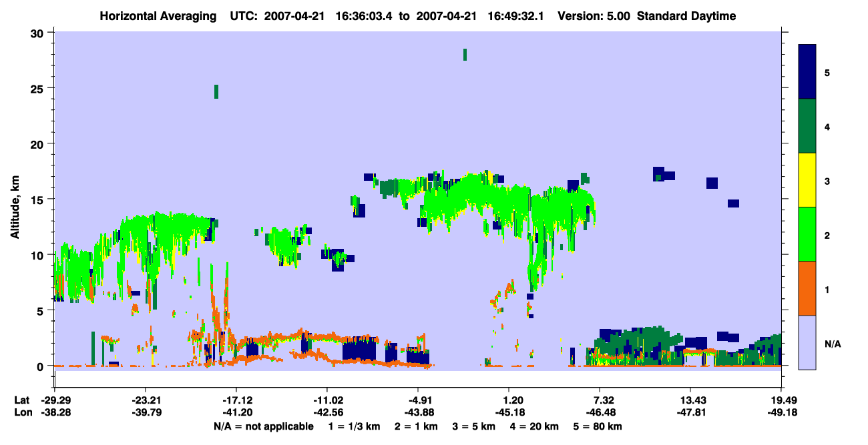Click the colorbar label 4
This screenshot has width=868, height=445.
[827, 126]
